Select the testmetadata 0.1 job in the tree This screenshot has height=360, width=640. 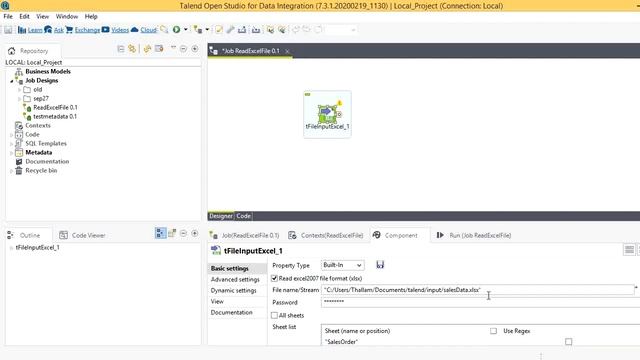coord(55,116)
